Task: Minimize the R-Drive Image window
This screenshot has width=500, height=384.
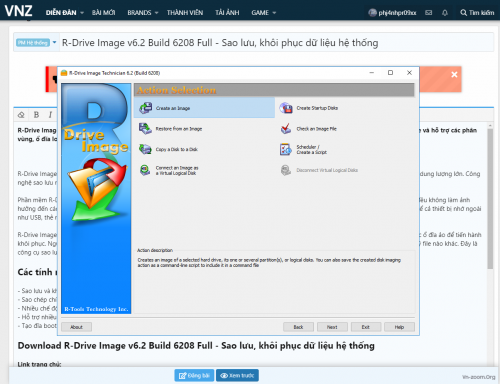Action: coord(372,73)
